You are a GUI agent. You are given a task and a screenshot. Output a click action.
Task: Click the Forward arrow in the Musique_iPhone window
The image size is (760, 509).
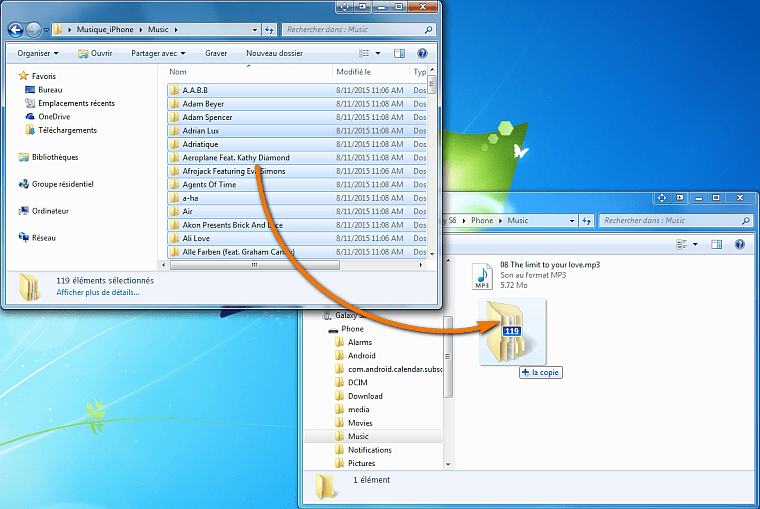[33, 30]
